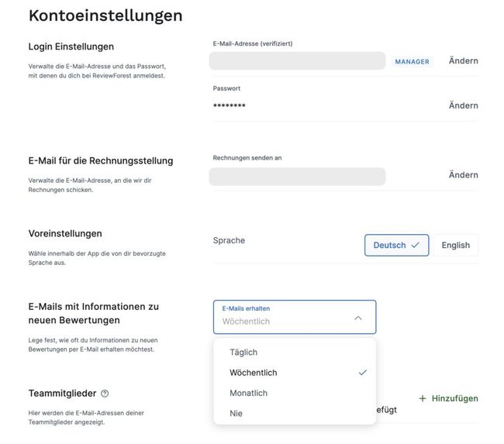Viewport: 504px width, 444px height.
Task: Click the plus icon beside Hinzufügen
Action: [423, 398]
